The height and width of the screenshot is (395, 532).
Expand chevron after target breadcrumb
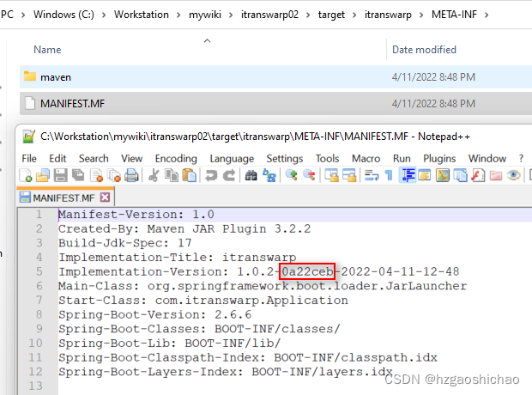(x=354, y=15)
